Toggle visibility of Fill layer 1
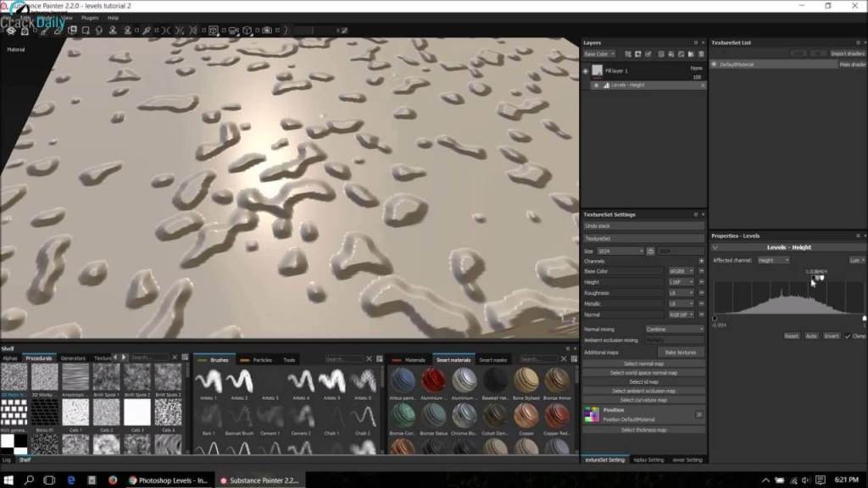This screenshot has height=488, width=868. click(x=585, y=71)
